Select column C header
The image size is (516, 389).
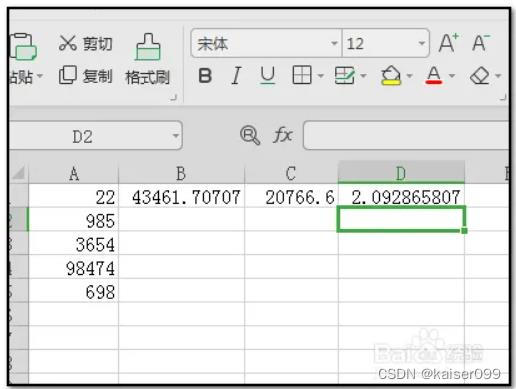click(291, 173)
